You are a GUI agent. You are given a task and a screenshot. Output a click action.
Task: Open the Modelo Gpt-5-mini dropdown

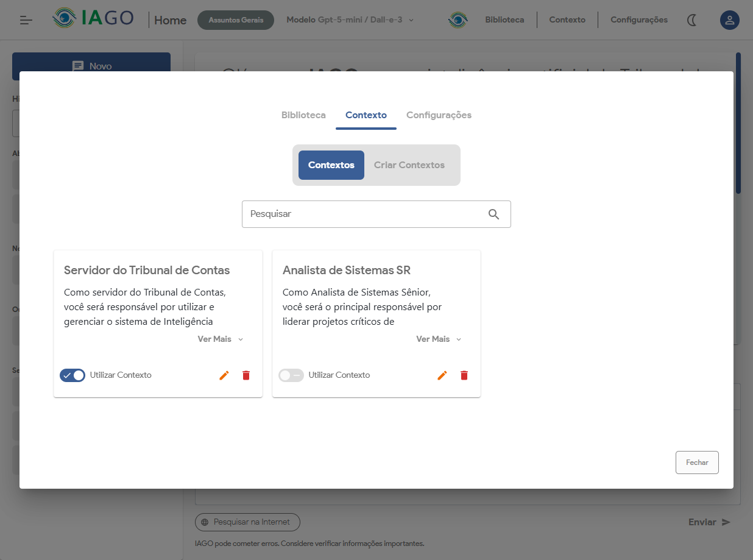point(350,20)
